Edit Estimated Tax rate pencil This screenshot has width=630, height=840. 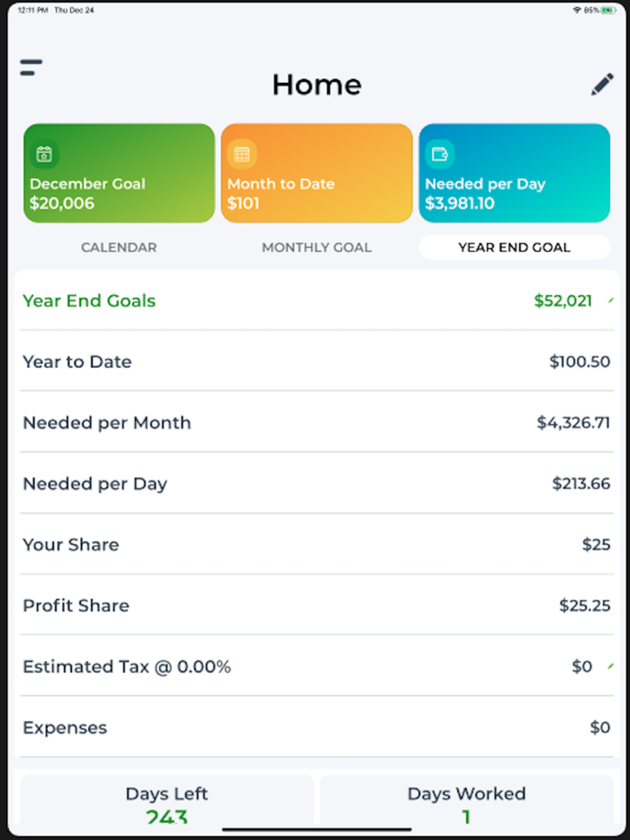611,666
